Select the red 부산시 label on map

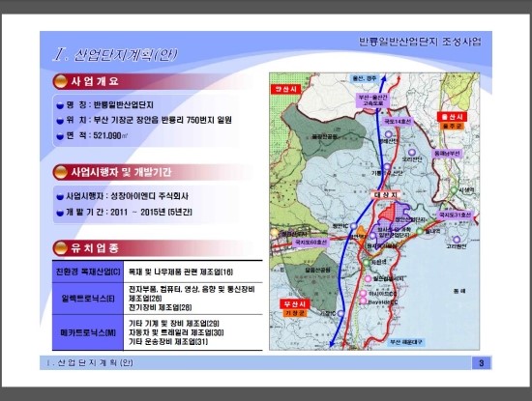click(294, 303)
